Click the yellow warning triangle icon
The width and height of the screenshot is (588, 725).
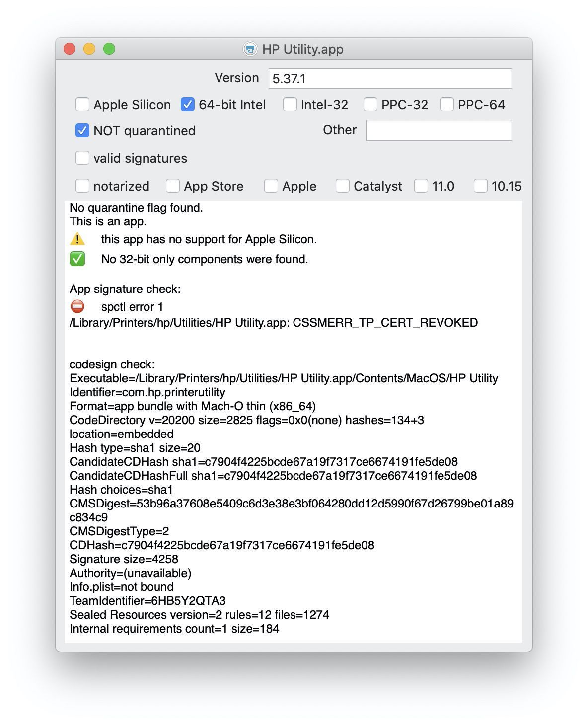point(77,239)
